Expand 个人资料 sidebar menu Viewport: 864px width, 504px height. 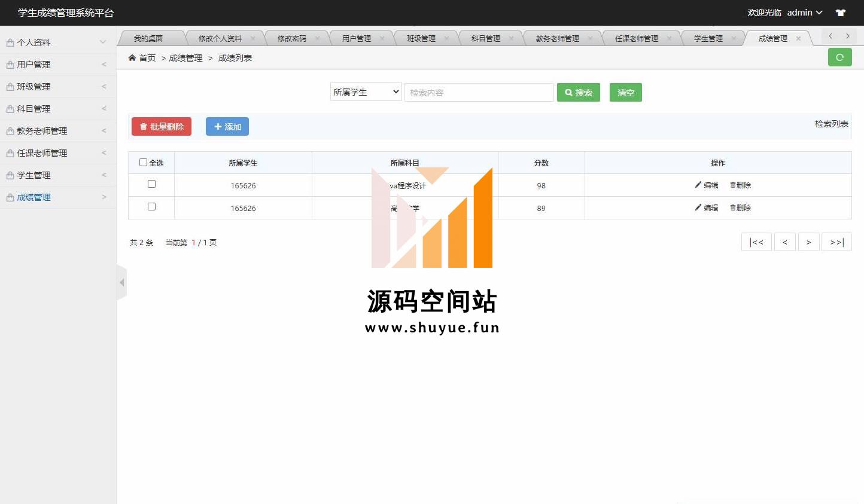pos(58,42)
